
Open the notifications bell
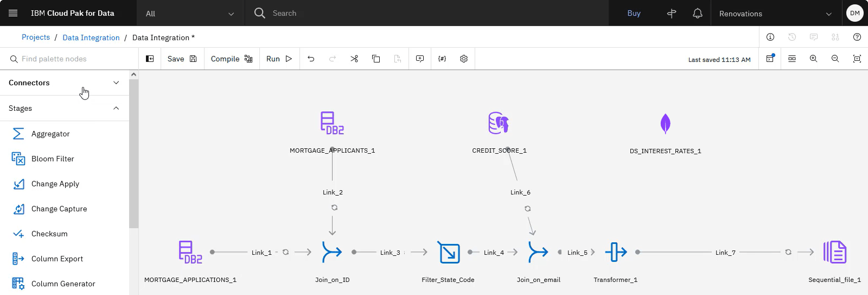(698, 13)
